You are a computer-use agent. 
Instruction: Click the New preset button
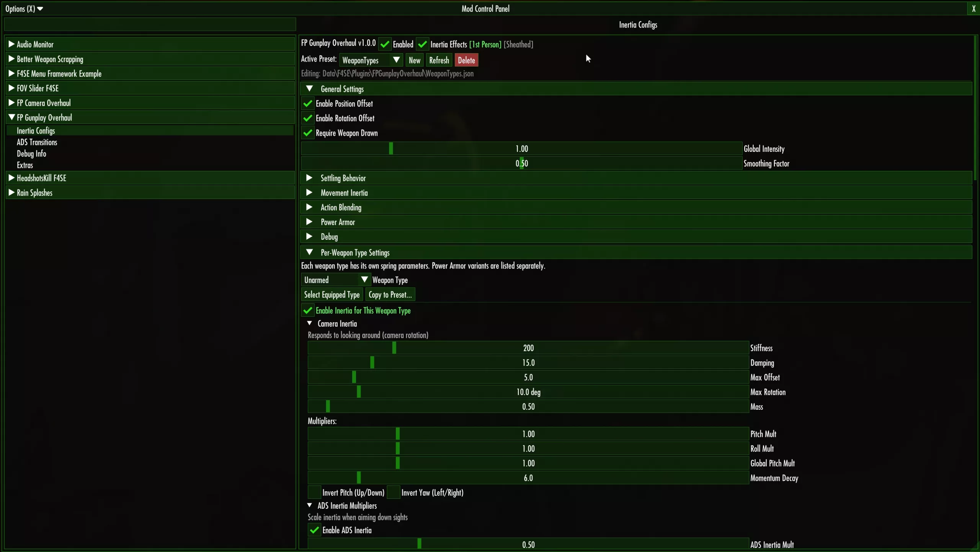[x=414, y=60]
